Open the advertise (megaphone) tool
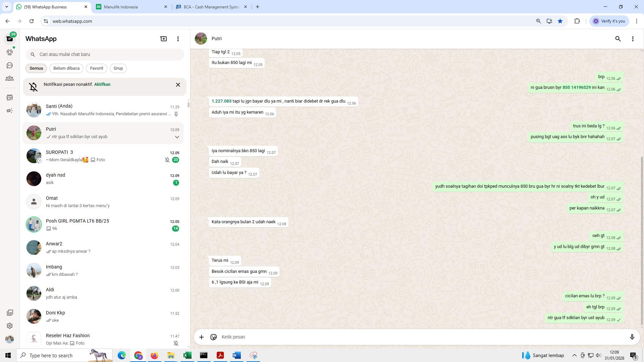The image size is (644, 362). tap(10, 110)
